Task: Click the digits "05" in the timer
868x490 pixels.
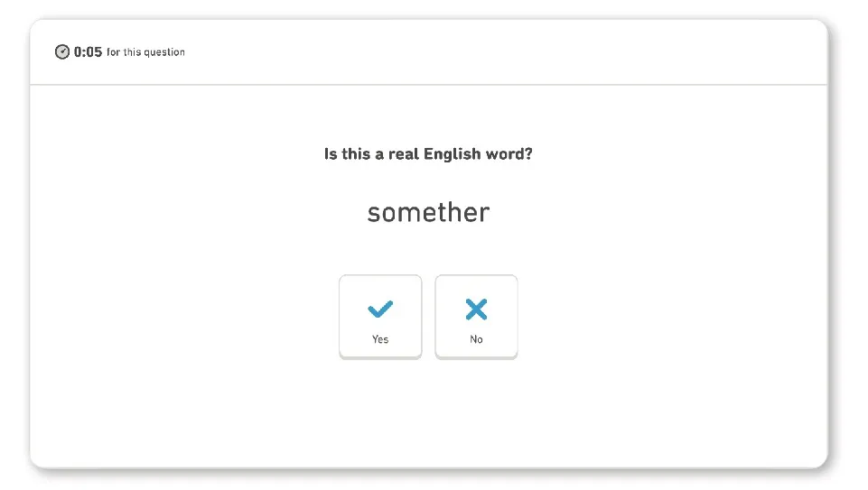Action: [94, 52]
